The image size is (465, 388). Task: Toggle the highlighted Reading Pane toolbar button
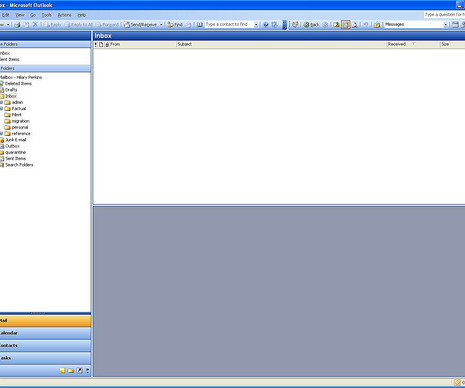coord(346,25)
